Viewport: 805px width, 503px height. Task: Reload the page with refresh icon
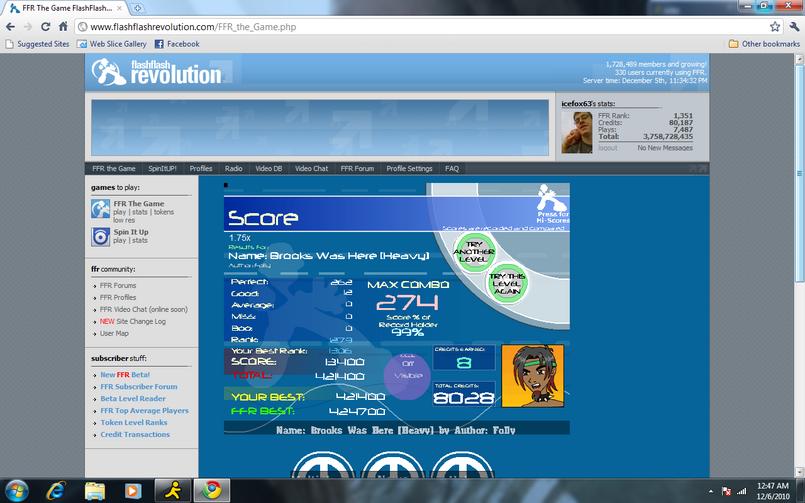point(45,27)
